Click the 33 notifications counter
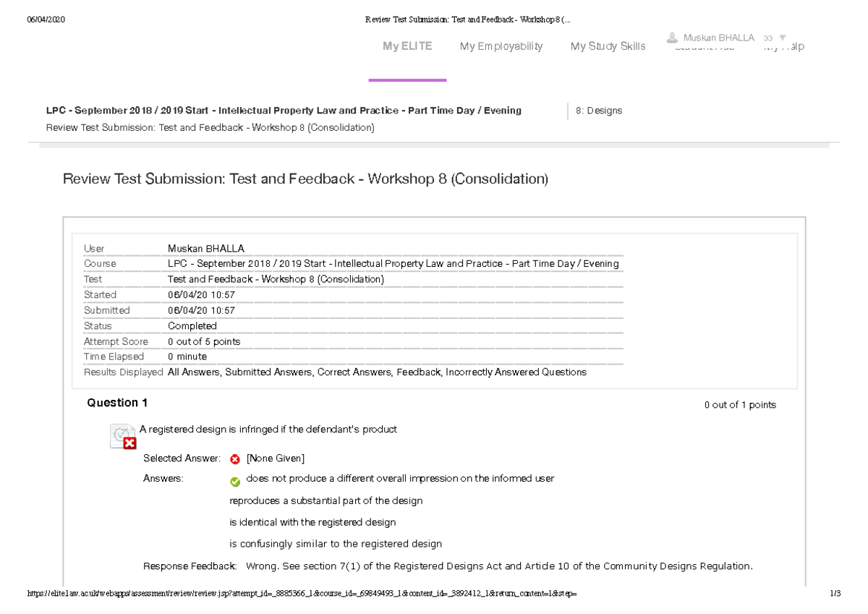This screenshot has height=614, width=868. tap(767, 38)
